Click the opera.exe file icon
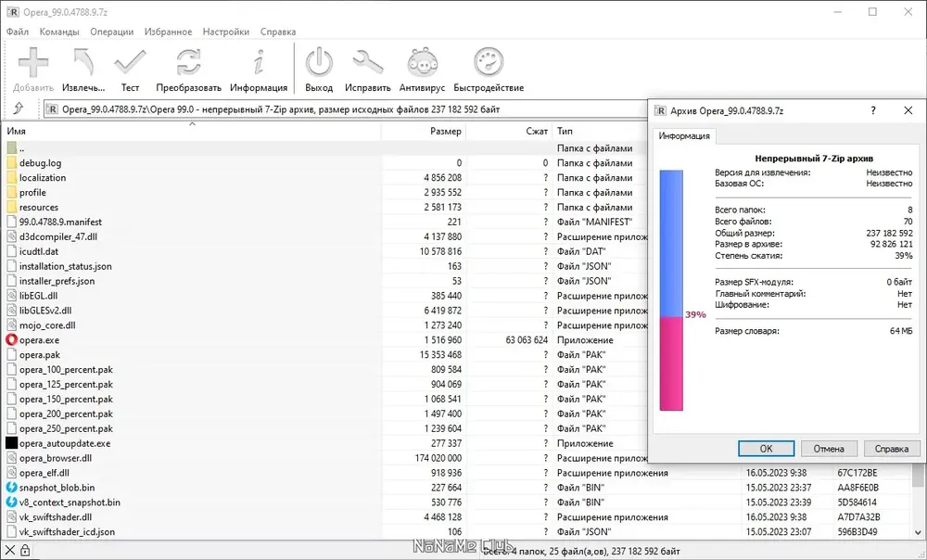 point(11,340)
